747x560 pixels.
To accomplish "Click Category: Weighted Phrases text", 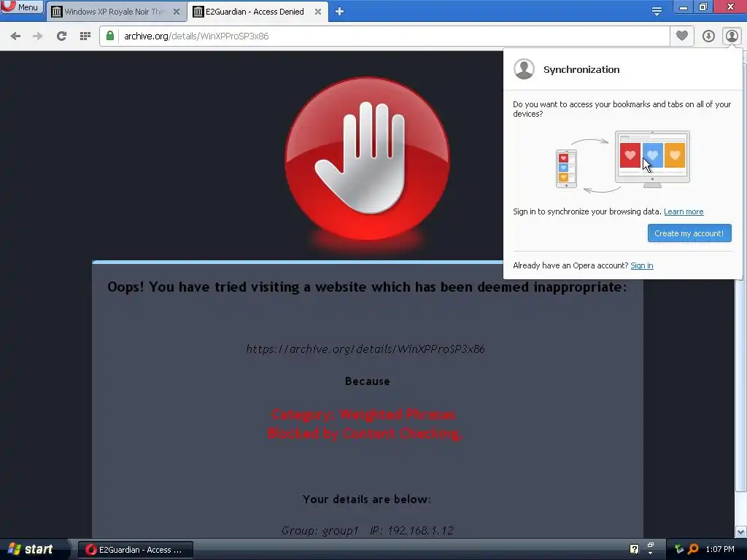I will coord(363,415).
